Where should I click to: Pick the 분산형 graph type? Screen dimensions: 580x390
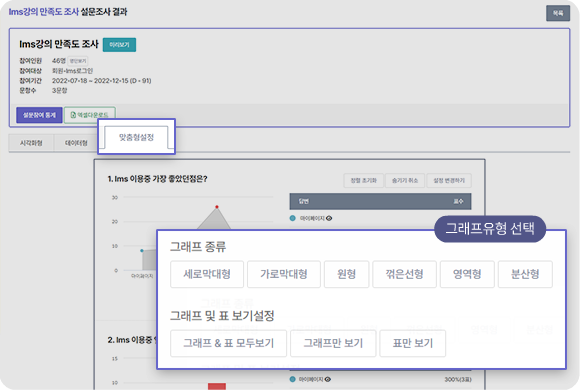tap(525, 274)
